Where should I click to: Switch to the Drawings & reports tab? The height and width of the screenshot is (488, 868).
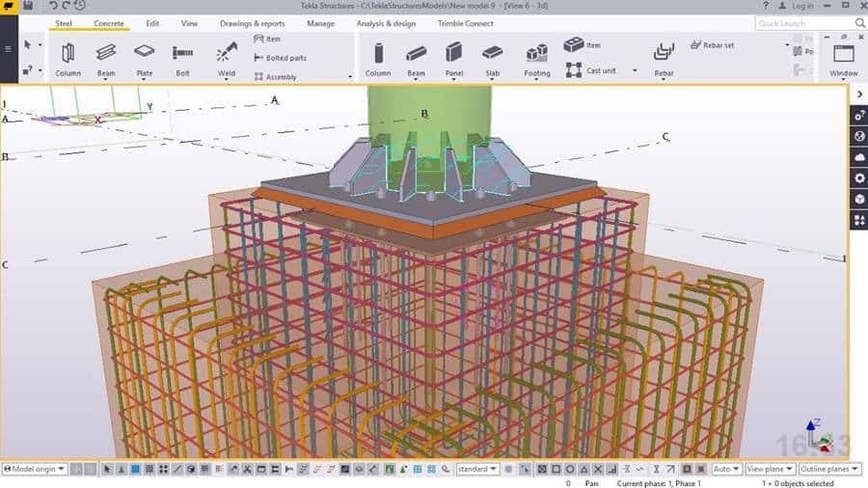[252, 23]
